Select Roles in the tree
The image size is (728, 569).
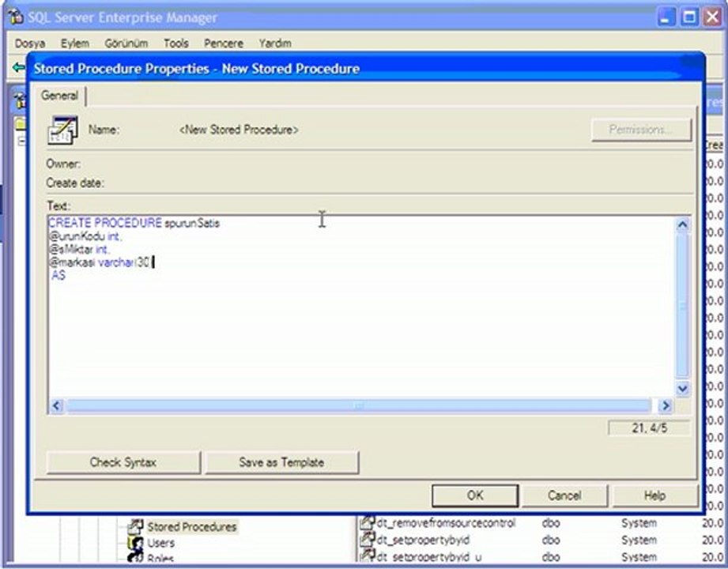click(x=160, y=558)
